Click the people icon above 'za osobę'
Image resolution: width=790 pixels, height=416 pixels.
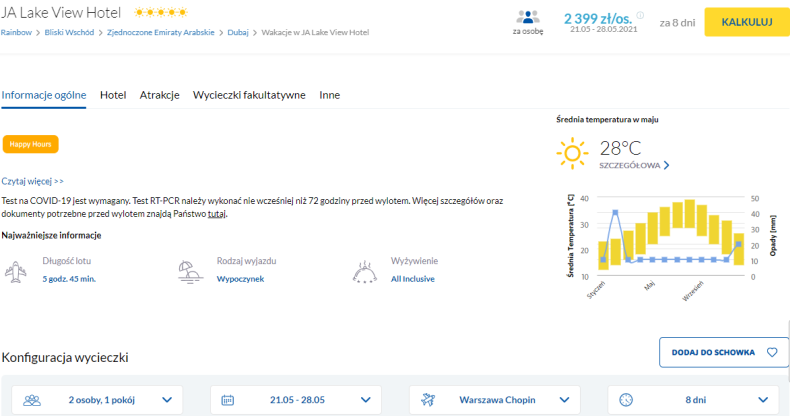[x=528, y=17]
